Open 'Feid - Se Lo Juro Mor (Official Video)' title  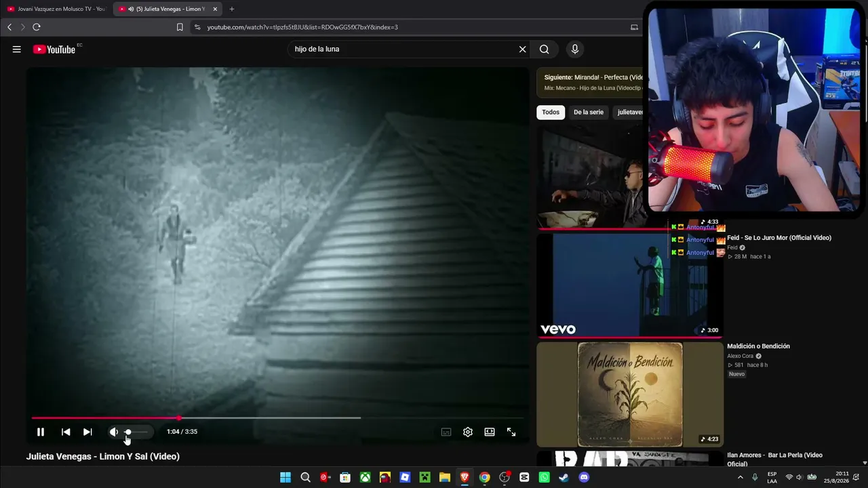pyautogui.click(x=779, y=238)
